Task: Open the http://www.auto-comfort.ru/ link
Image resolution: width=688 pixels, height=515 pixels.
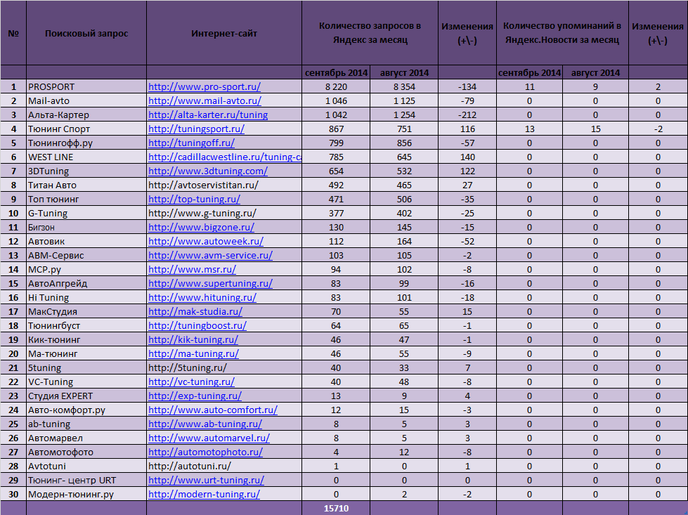Action: pyautogui.click(x=213, y=410)
